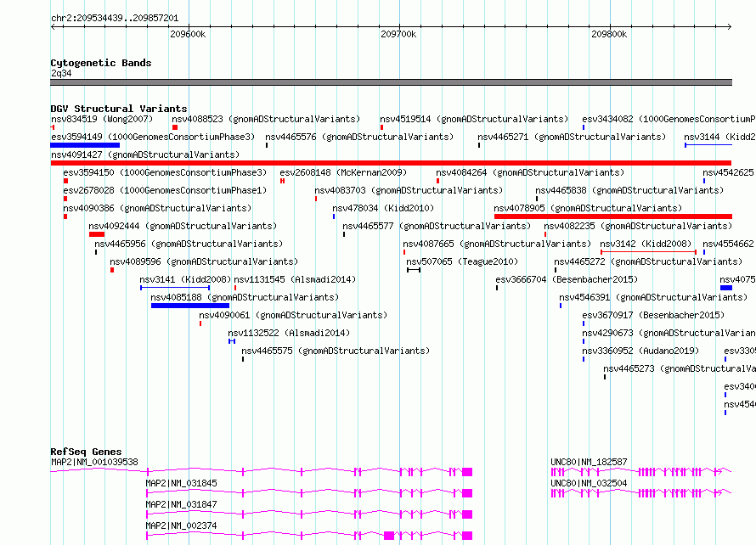Open the nsv4090386 variant label
This screenshot has width=756, height=545.
pos(157,208)
